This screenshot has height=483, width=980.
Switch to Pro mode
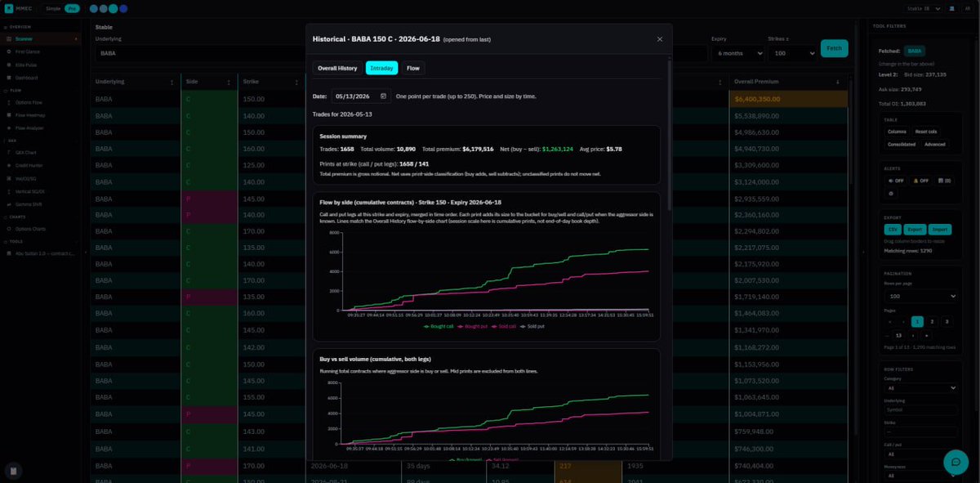pyautogui.click(x=72, y=8)
